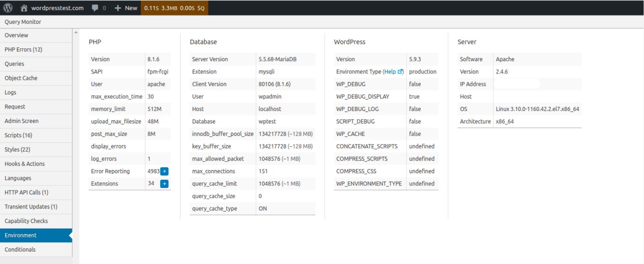Open Languages panel
Viewport: 644px width, 264px height.
pyautogui.click(x=36, y=178)
